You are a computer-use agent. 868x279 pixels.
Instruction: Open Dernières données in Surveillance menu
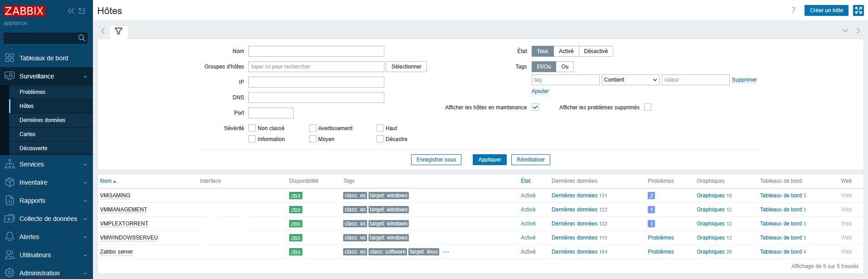tap(42, 120)
